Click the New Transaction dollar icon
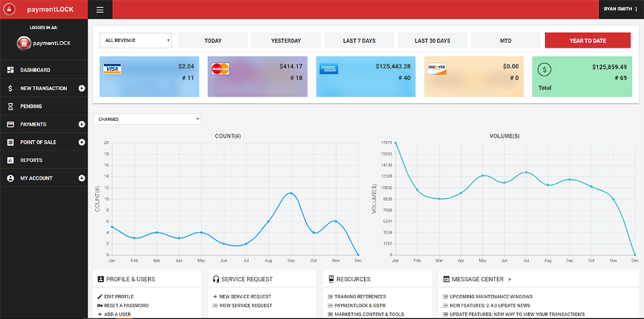Screen dimensions: 644x319 10,88
